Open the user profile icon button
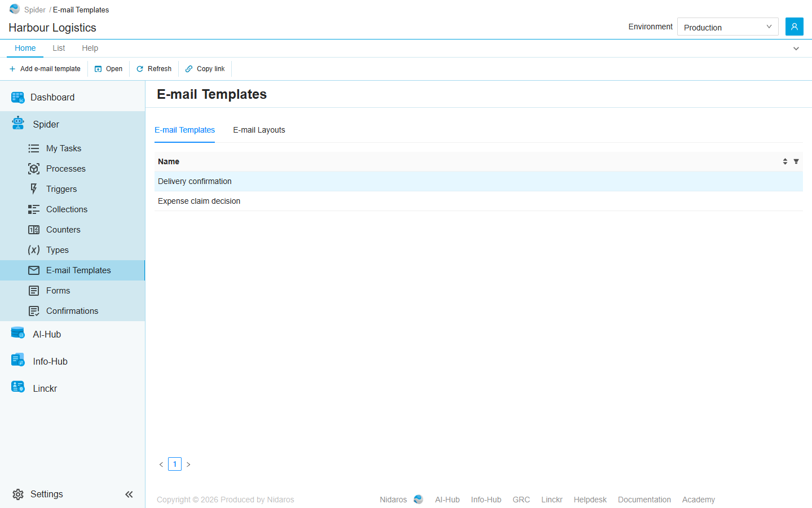This screenshot has width=812, height=508. click(x=794, y=27)
